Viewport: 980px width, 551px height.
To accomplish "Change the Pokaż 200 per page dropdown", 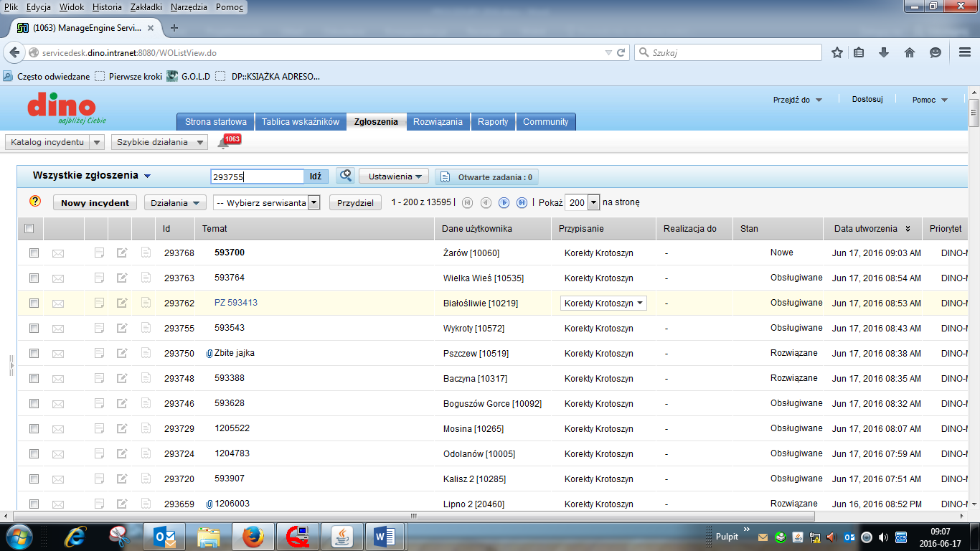I will point(582,202).
